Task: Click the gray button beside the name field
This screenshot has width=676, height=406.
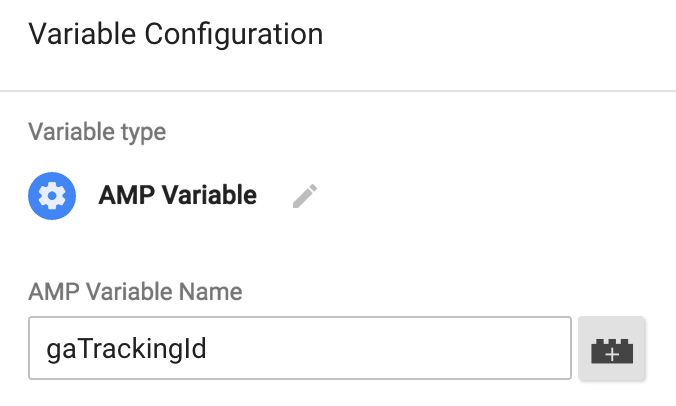Action: coord(612,349)
